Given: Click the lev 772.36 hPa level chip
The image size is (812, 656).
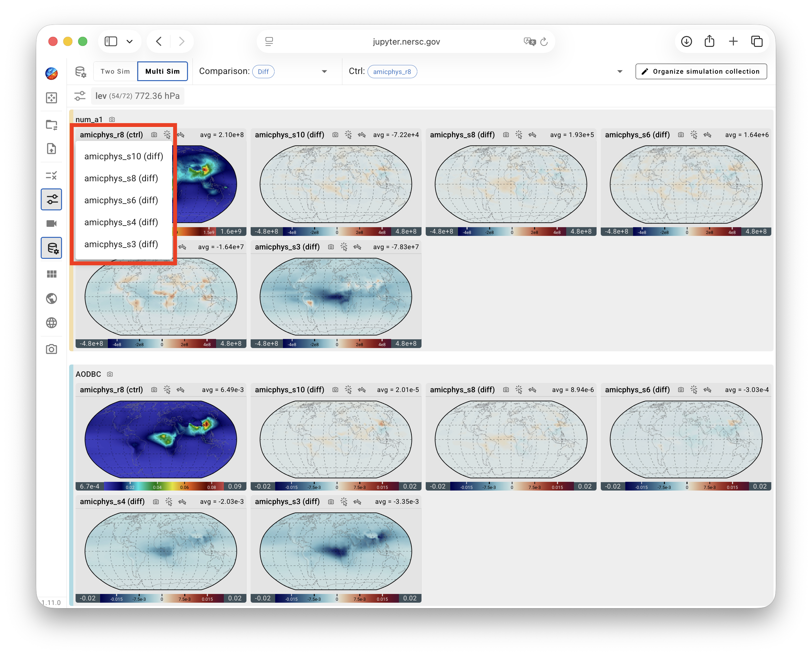Looking at the screenshot, I should [138, 96].
